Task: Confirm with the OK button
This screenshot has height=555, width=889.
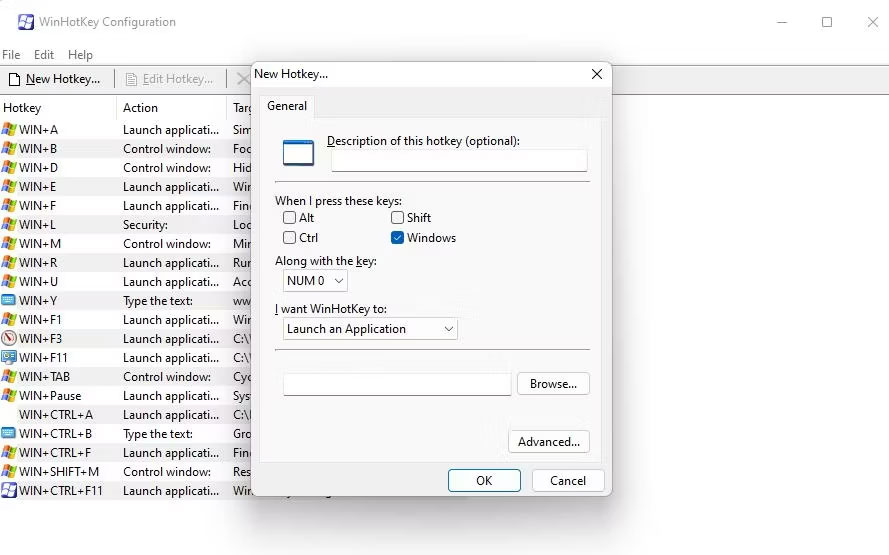Action: click(484, 481)
